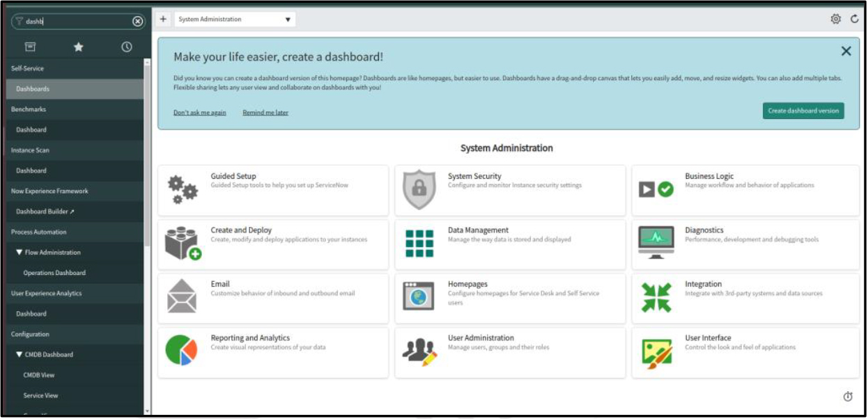868x419 pixels.
Task: Click the Business Logic play-check icon
Action: tap(656, 189)
